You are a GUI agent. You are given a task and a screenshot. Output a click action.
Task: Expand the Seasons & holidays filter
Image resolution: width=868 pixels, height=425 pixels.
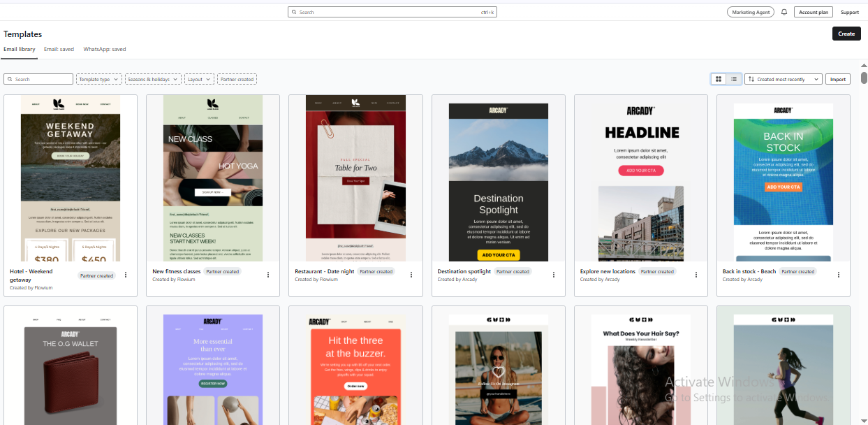[152, 79]
